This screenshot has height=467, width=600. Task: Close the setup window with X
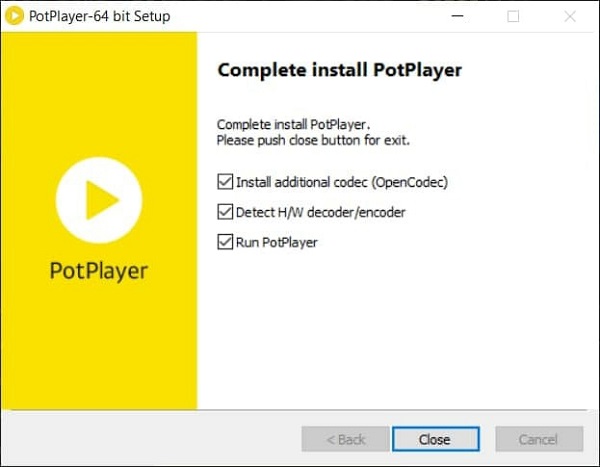pos(570,16)
